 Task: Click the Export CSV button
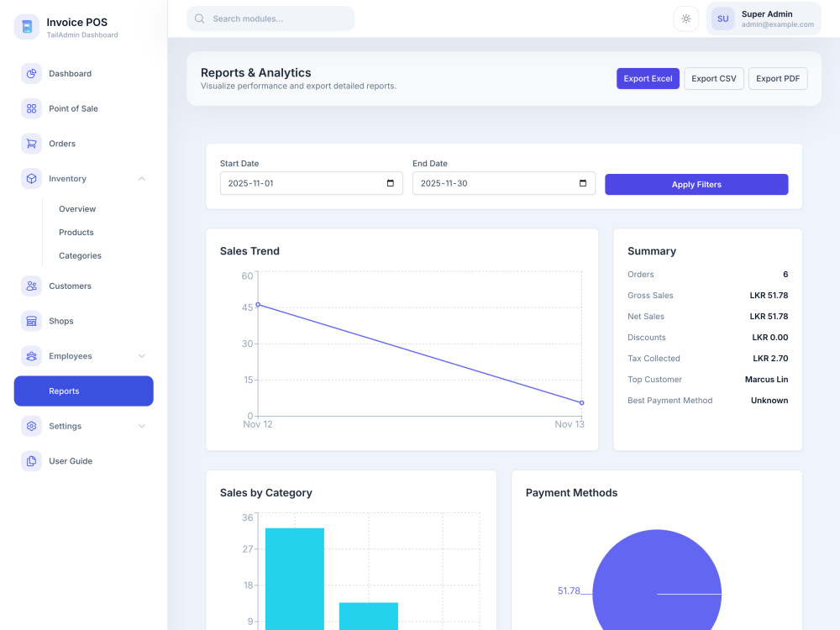click(x=713, y=79)
